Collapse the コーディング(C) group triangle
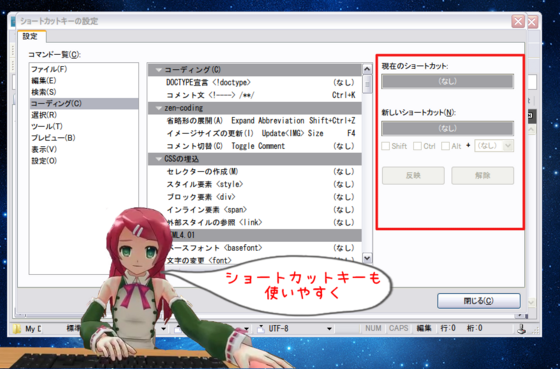This screenshot has width=560, height=369. coord(159,70)
